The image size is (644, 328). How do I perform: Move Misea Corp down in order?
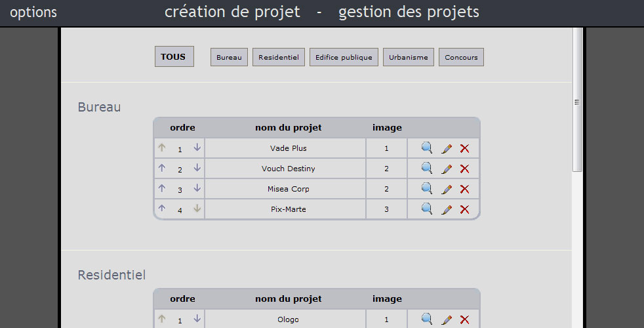coord(197,189)
